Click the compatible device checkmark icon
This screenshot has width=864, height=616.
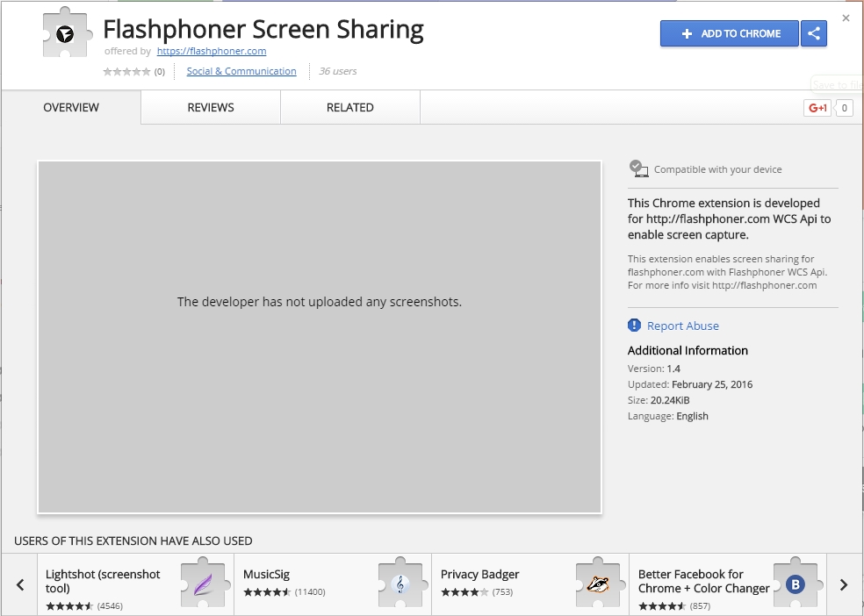[x=638, y=168]
